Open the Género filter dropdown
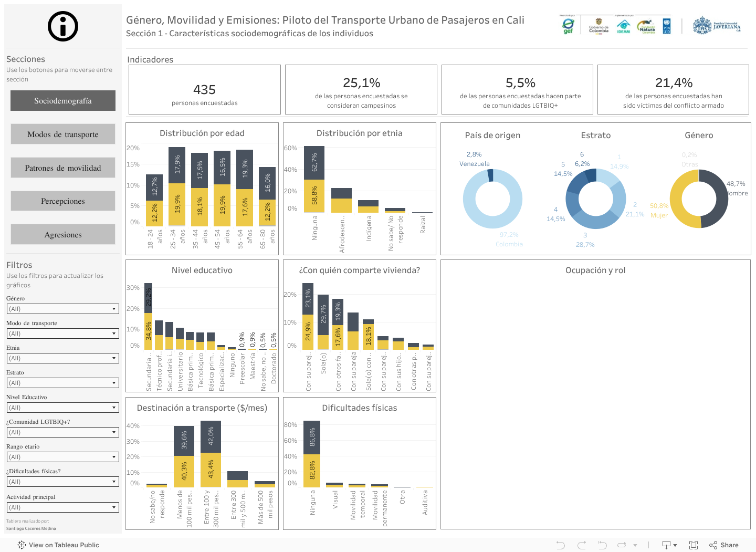Screen dimensions: 756x552 62,309
